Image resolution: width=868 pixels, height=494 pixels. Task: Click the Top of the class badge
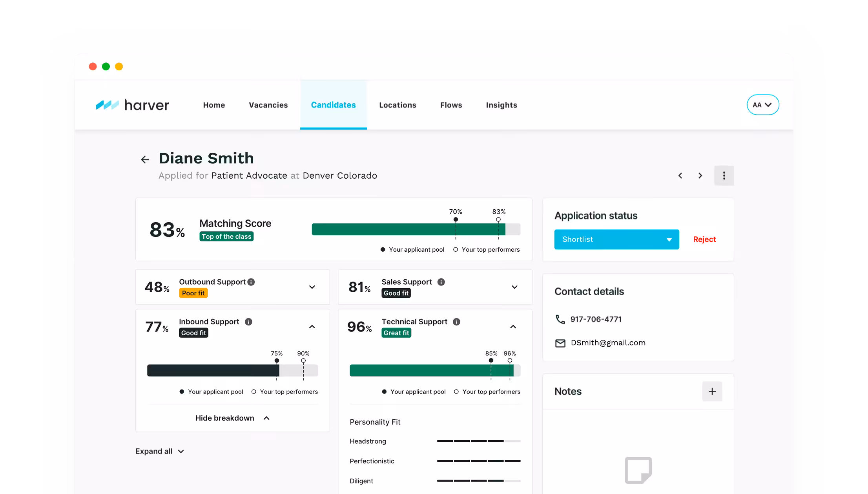point(226,236)
